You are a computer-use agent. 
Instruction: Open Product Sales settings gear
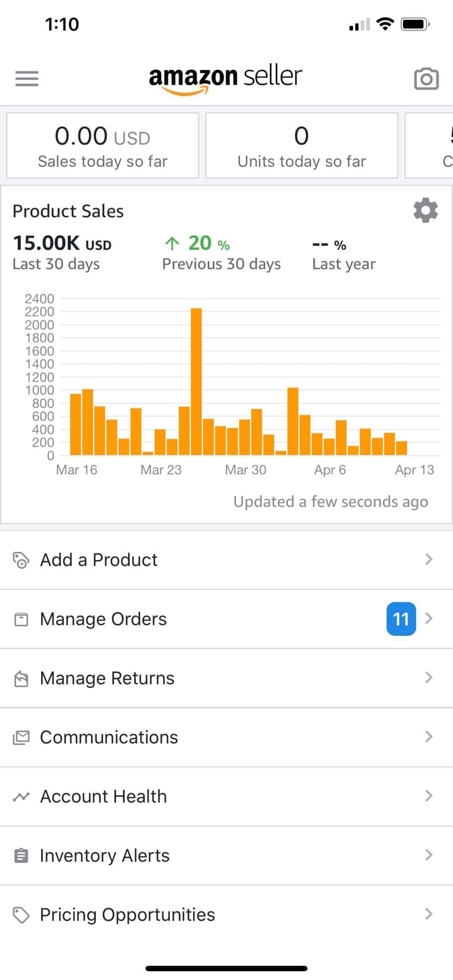425,210
